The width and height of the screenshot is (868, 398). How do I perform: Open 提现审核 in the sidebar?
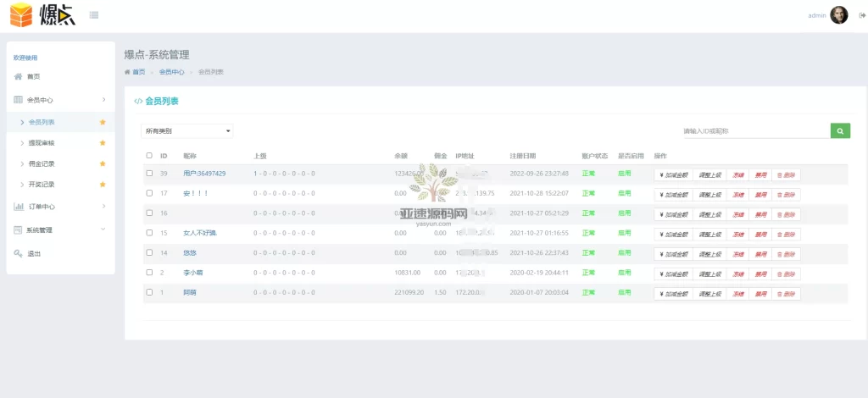point(60,142)
